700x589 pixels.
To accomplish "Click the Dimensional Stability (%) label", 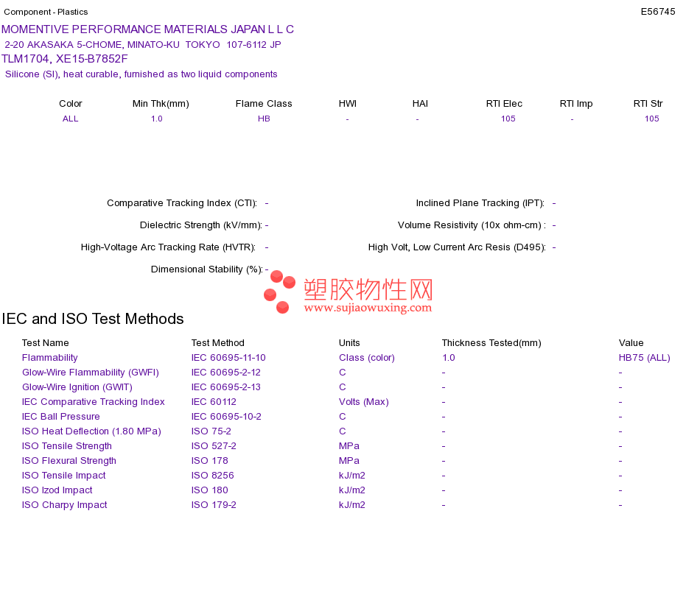I will click(x=207, y=269).
